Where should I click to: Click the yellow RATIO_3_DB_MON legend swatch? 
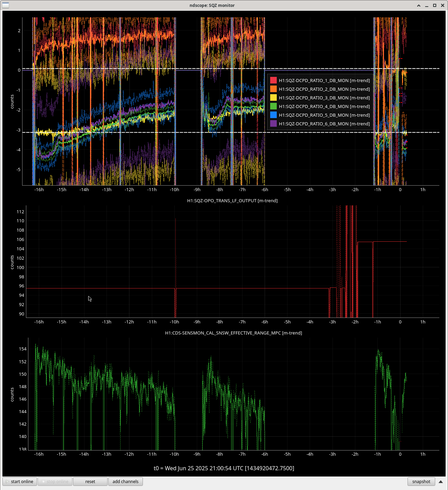(x=273, y=98)
